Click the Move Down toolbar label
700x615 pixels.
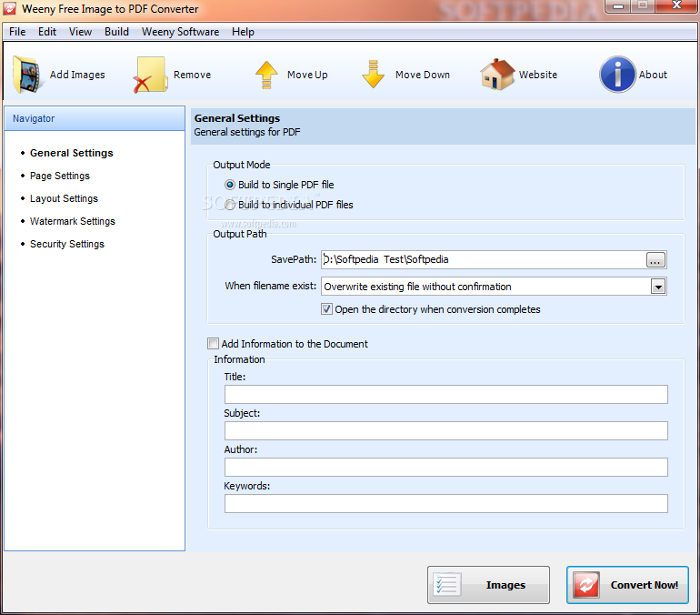coord(423,75)
